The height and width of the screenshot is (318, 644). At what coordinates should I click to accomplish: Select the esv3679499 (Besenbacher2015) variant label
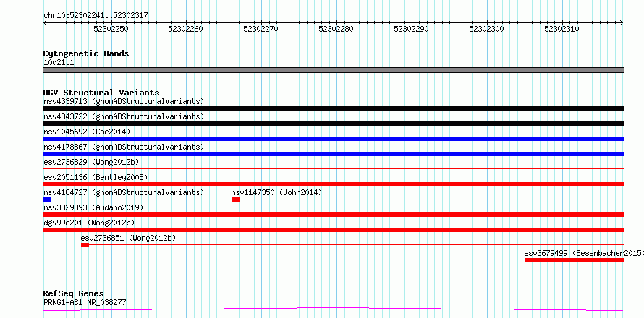point(584,253)
